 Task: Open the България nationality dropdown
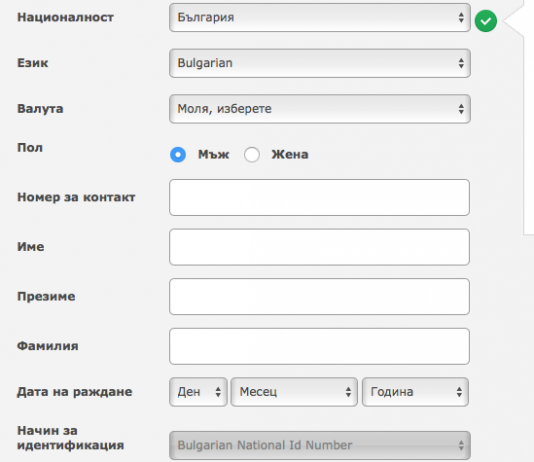coord(320,17)
